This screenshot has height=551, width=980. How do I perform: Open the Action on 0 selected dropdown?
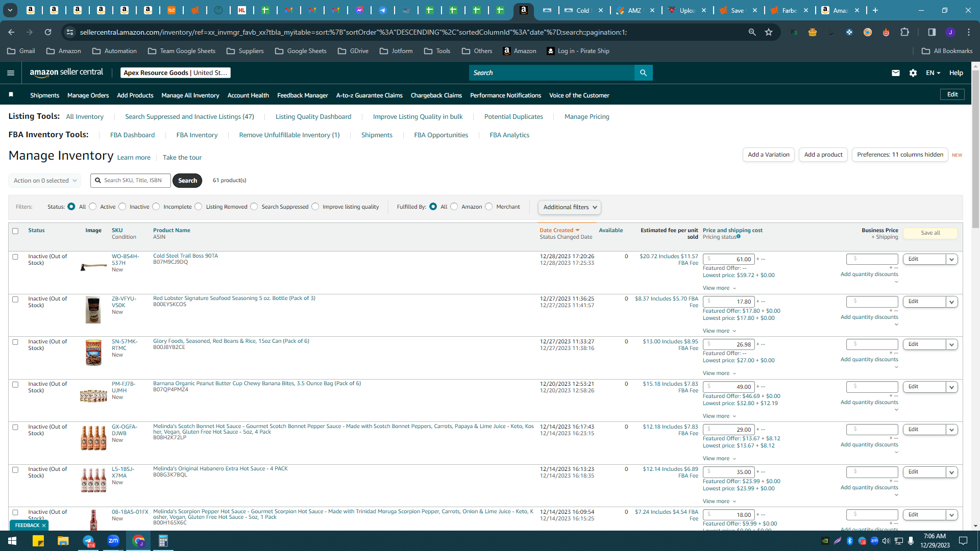pos(44,181)
